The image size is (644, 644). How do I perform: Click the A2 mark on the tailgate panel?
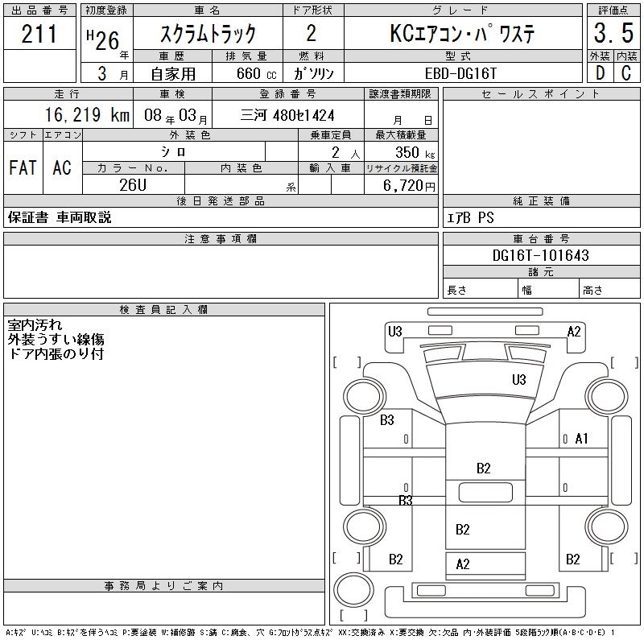[x=463, y=564]
